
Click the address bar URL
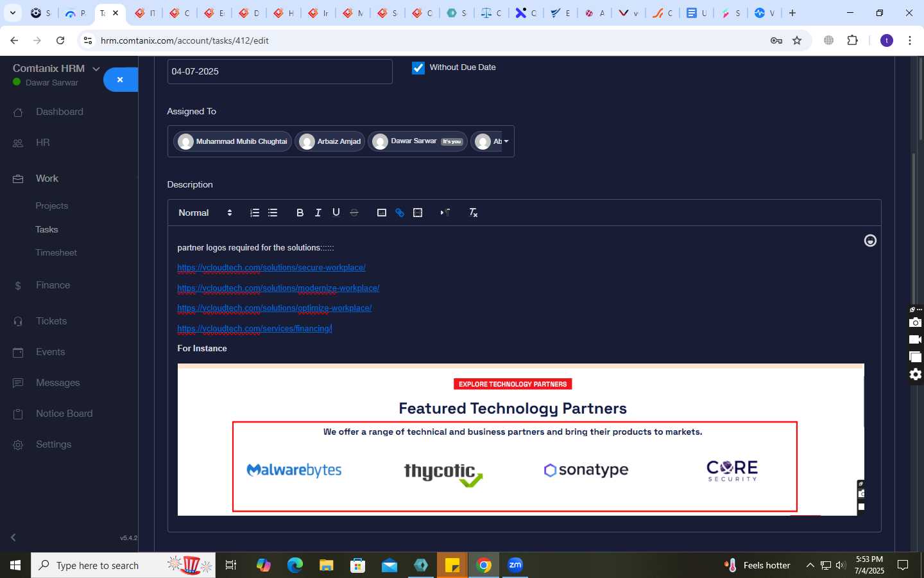[x=185, y=40]
